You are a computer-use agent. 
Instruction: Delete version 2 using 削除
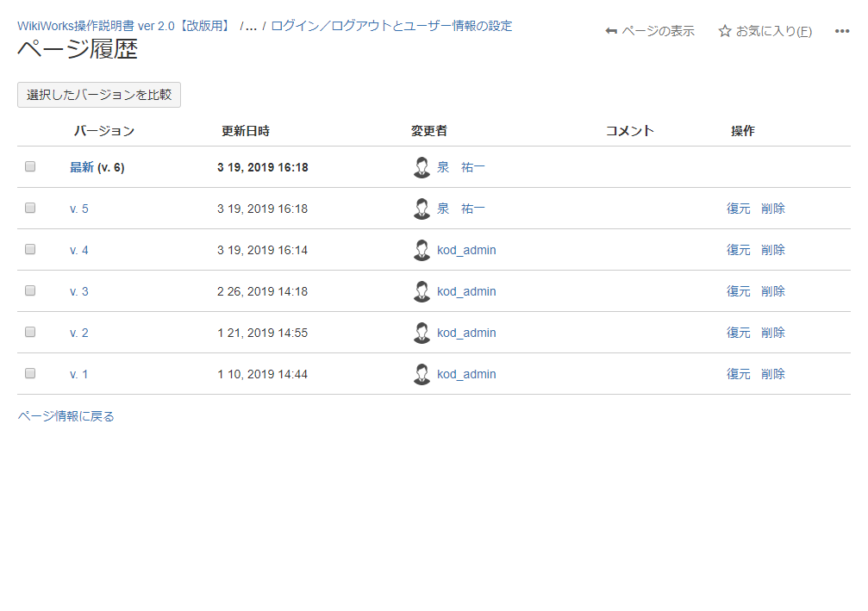click(x=772, y=333)
